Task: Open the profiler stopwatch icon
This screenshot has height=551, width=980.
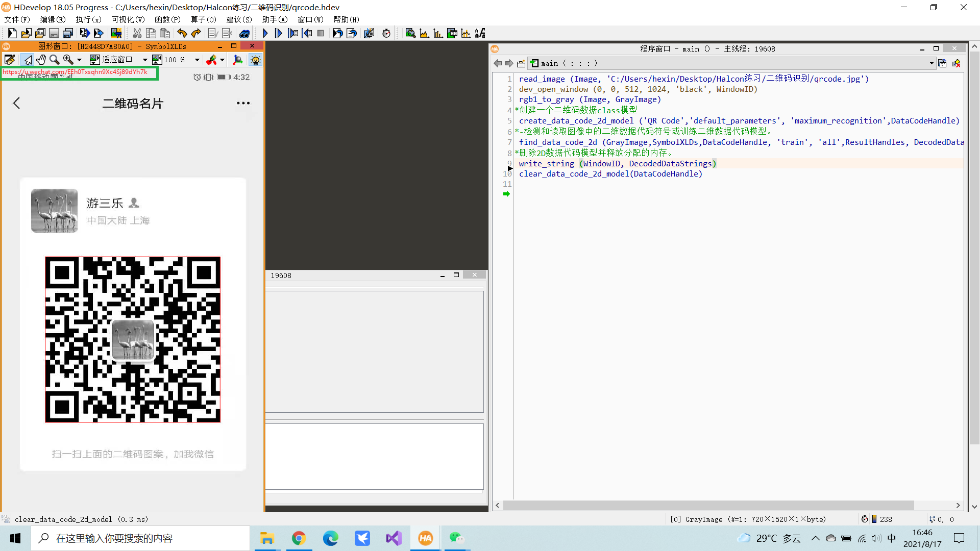Action: pos(386,34)
